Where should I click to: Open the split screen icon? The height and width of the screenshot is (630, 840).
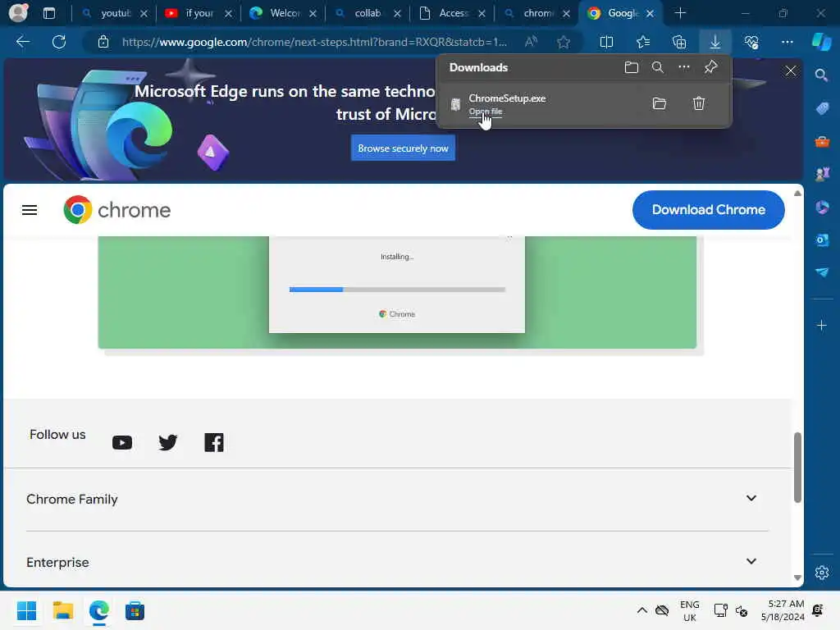606,42
